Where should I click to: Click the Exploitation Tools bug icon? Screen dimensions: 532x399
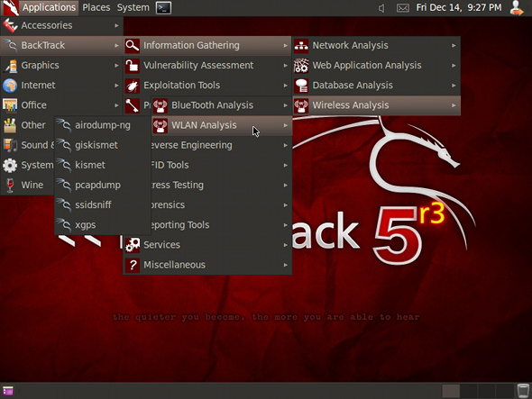point(132,86)
